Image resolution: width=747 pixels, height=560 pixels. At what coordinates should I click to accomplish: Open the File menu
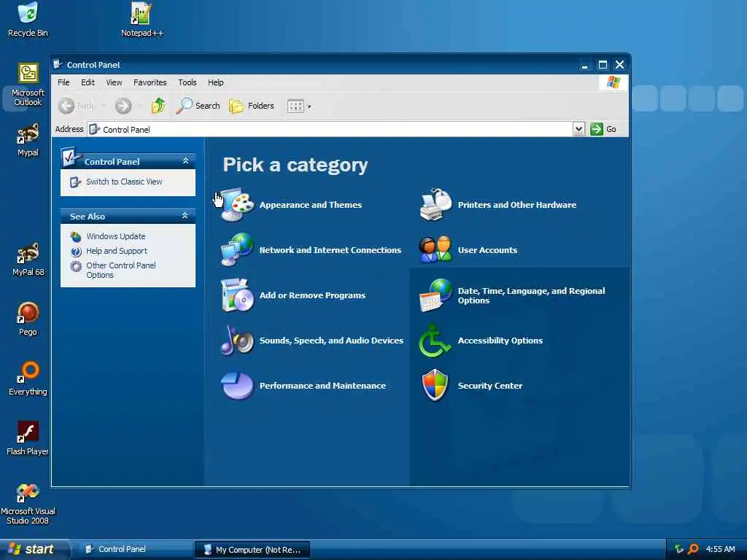(63, 82)
